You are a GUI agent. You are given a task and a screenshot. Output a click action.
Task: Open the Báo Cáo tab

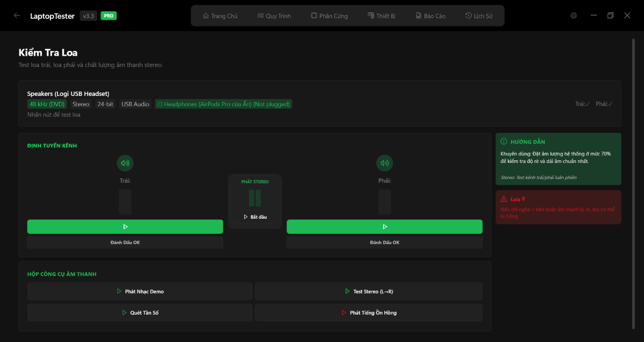[x=431, y=16]
